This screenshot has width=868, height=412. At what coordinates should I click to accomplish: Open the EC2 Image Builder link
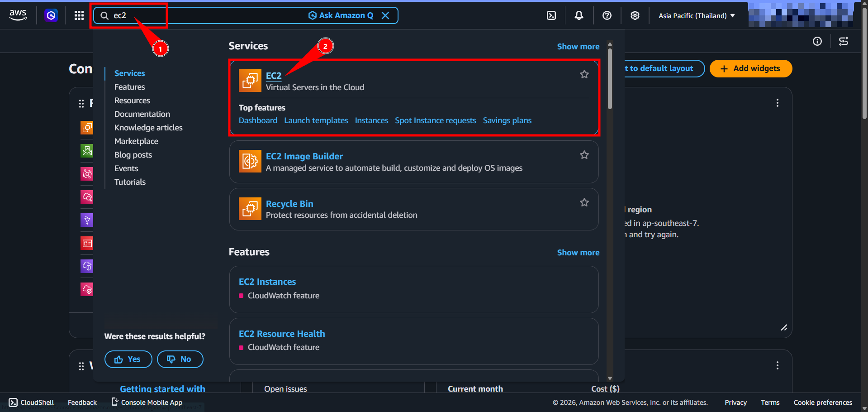click(x=304, y=156)
